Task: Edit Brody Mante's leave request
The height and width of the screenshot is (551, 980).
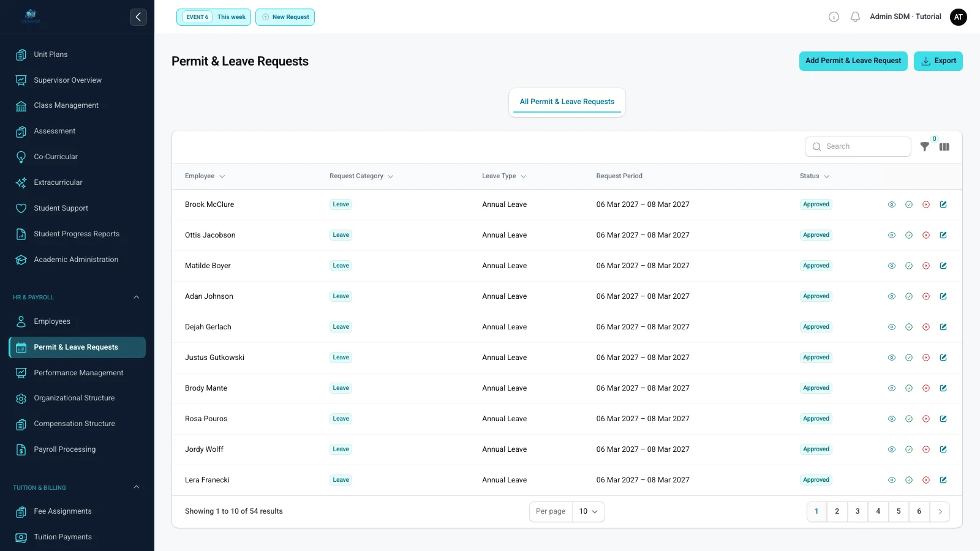Action: 943,388
